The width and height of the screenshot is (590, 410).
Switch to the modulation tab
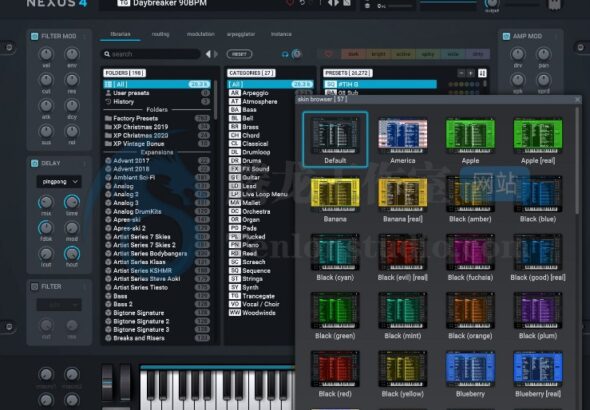tap(201, 34)
